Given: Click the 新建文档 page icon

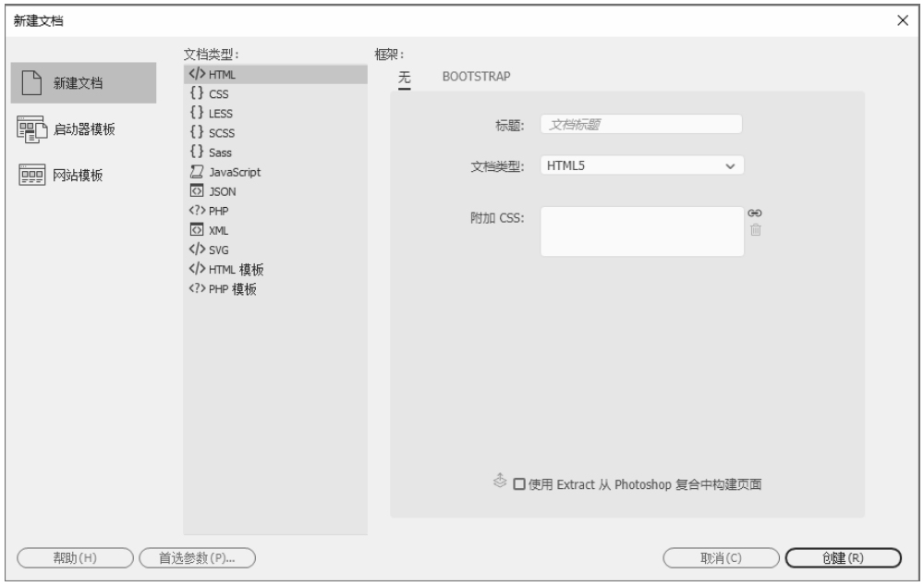Looking at the screenshot, I should click(x=31, y=82).
